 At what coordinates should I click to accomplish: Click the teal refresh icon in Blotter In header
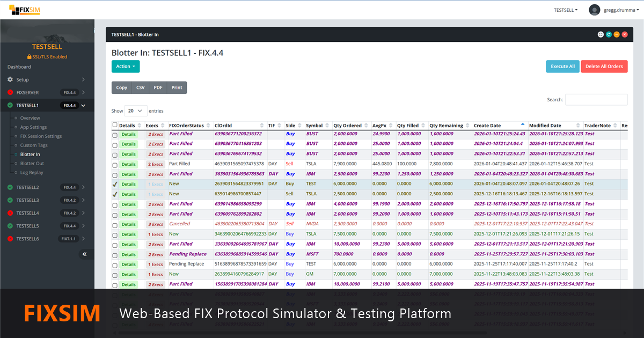coord(609,34)
